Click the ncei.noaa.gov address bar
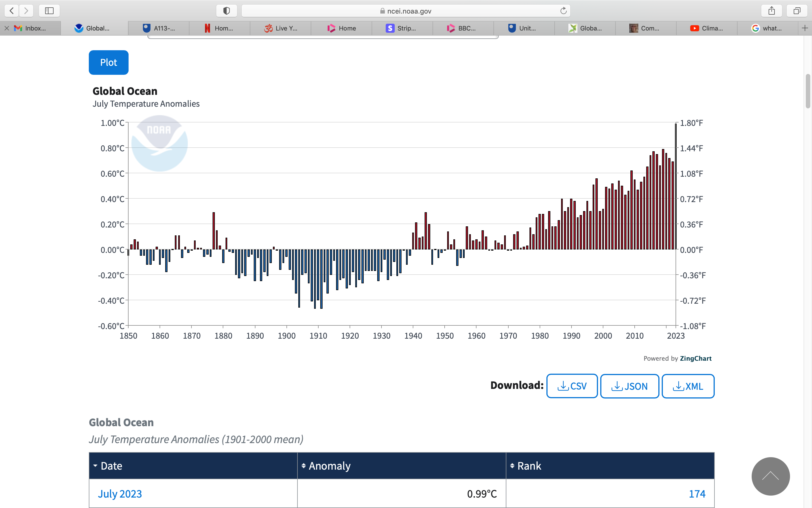The height and width of the screenshot is (508, 812). pos(406,11)
